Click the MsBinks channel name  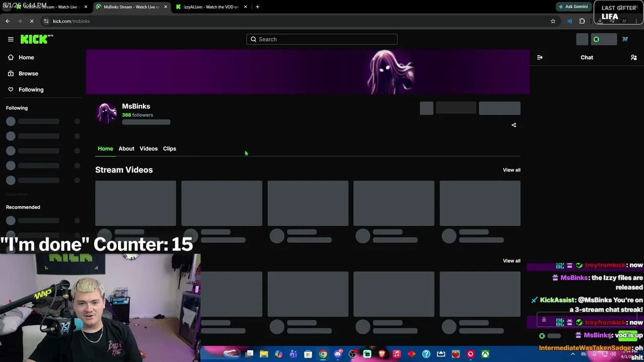[136, 106]
